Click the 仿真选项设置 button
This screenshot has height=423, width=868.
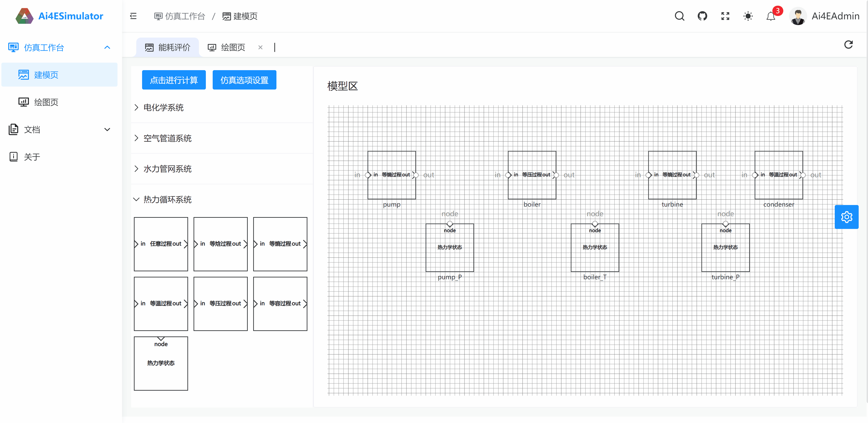click(x=244, y=80)
